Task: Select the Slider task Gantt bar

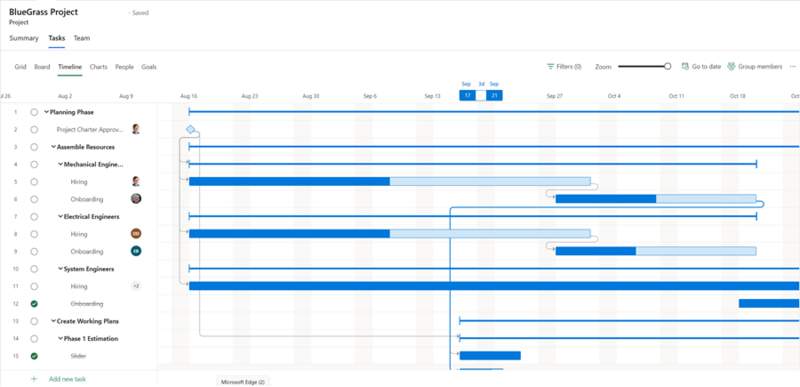Action: pos(490,355)
